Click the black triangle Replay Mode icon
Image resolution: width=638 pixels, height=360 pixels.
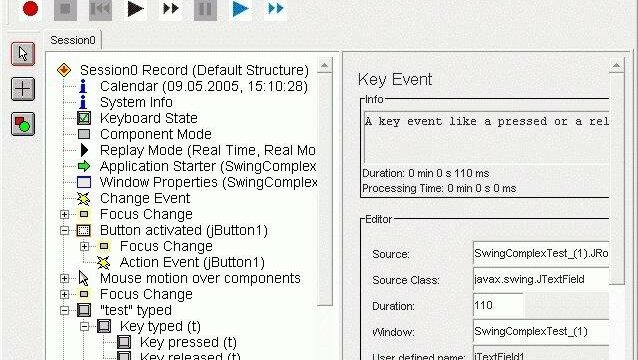coord(84,150)
